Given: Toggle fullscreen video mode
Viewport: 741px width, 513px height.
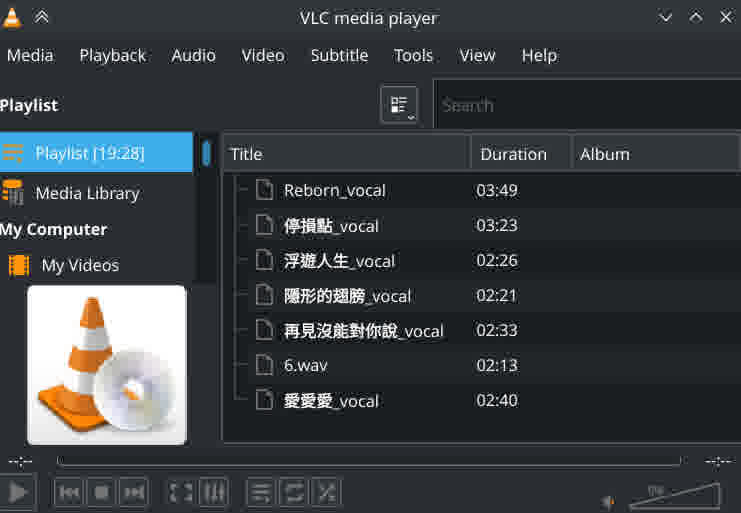Looking at the screenshot, I should coord(181,493).
